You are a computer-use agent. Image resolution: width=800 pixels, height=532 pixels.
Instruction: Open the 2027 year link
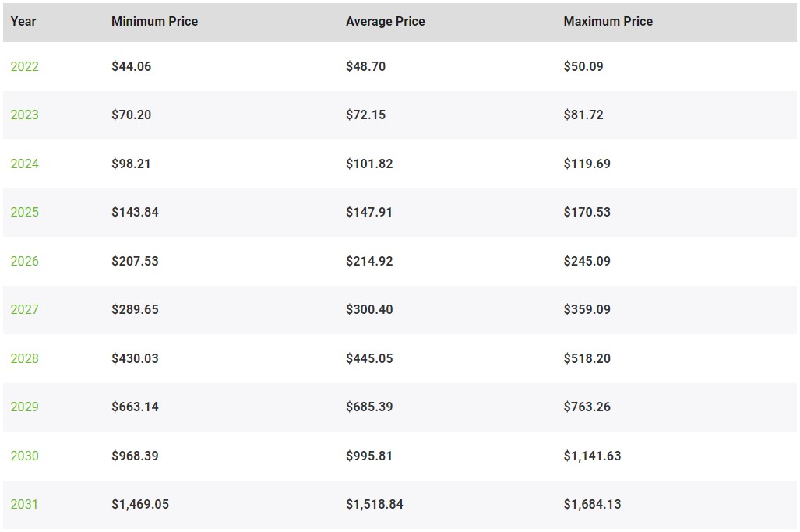point(24,309)
